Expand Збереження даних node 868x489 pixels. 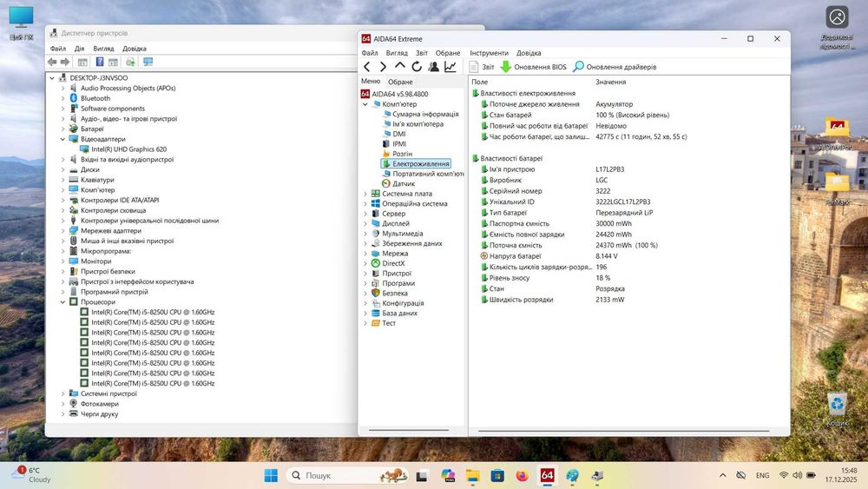pos(365,244)
